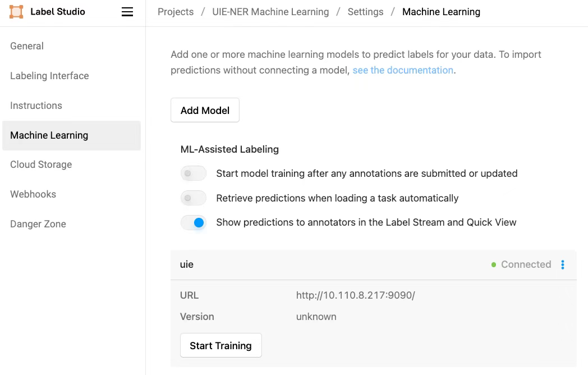The image size is (588, 375).
Task: Enable training after annotations are submitted
Action: (193, 173)
